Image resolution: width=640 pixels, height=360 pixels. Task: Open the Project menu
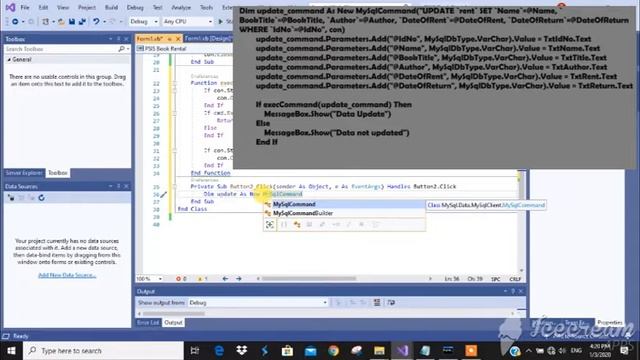pos(87,7)
